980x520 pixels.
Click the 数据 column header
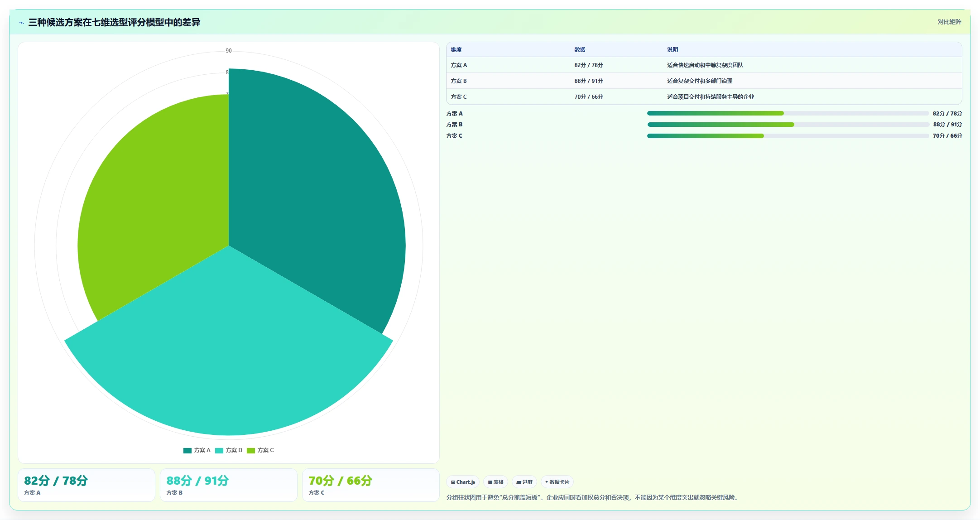[x=580, y=50]
